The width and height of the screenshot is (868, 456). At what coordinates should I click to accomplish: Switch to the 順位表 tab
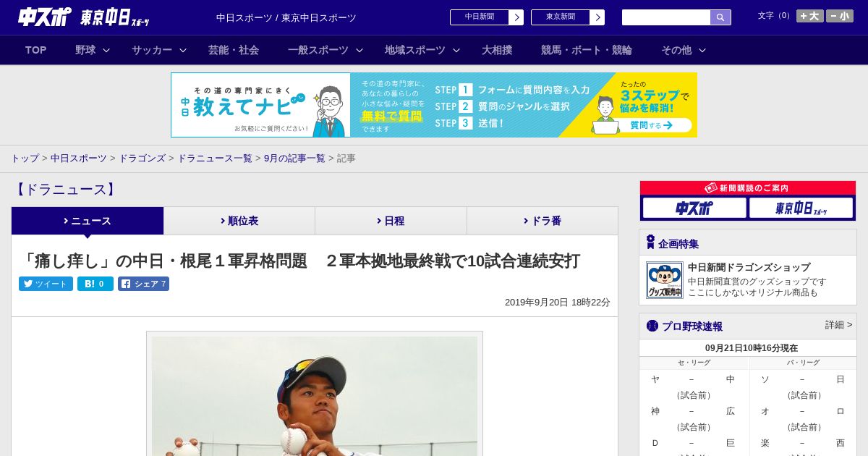pyautogui.click(x=239, y=221)
